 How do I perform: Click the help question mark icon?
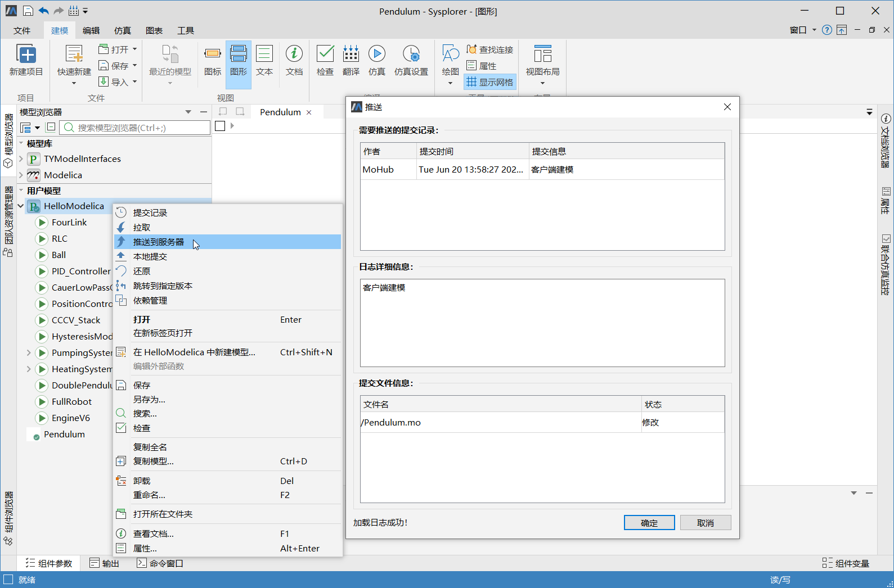(x=827, y=30)
